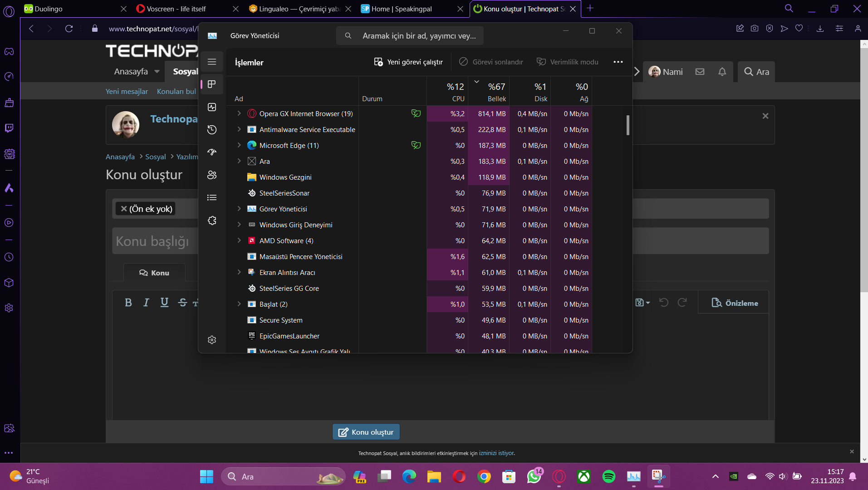This screenshot has width=868, height=490.
Task: Open Opera GX sidebar settings gear
Action: point(9,308)
